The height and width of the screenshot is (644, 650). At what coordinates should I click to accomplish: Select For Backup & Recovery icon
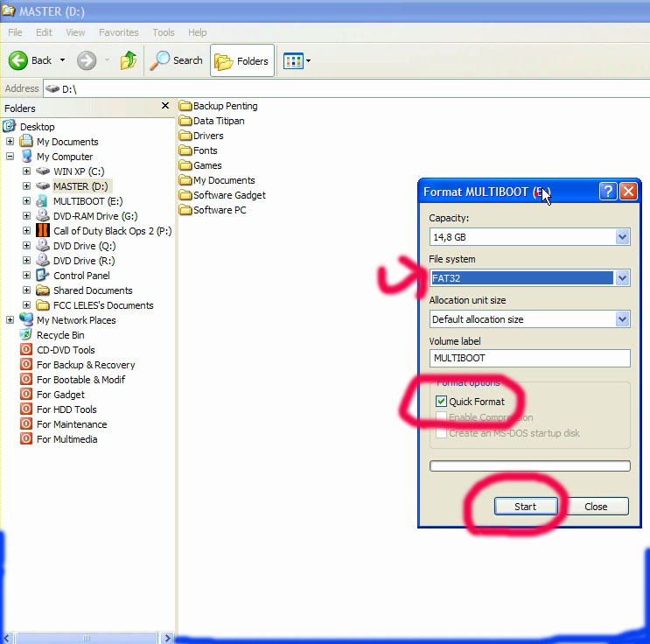[26, 365]
